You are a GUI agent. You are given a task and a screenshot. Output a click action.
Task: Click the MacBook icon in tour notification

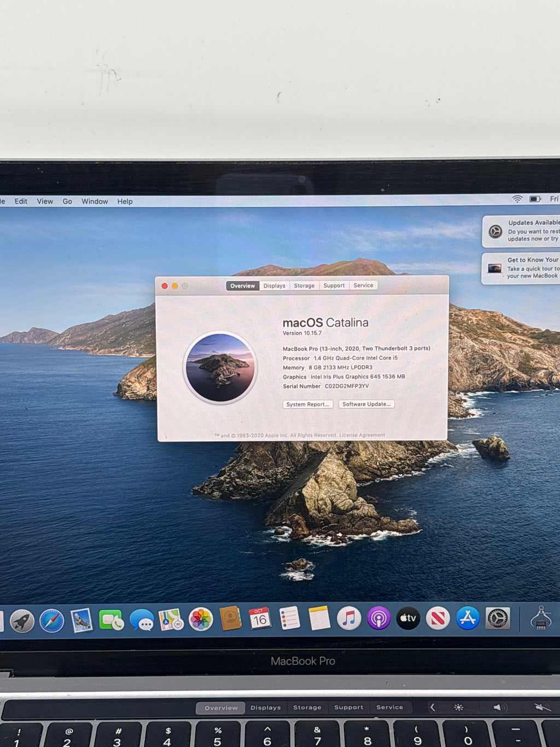tap(495, 268)
